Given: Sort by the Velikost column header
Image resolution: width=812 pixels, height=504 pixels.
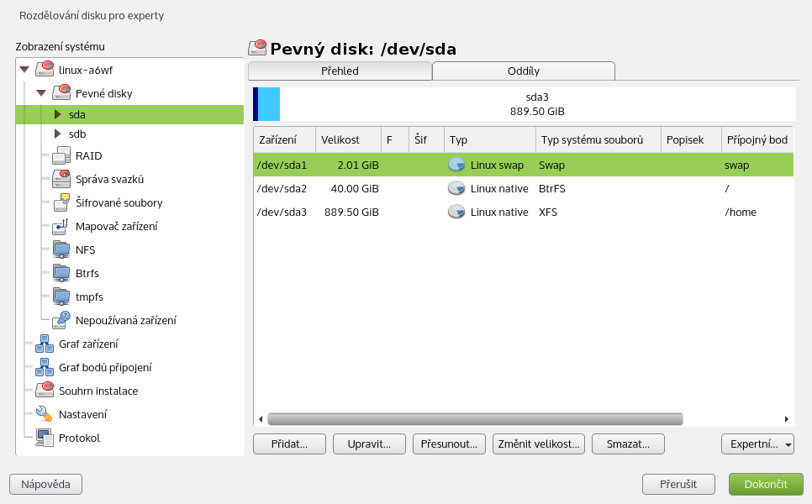Looking at the screenshot, I should [x=348, y=139].
